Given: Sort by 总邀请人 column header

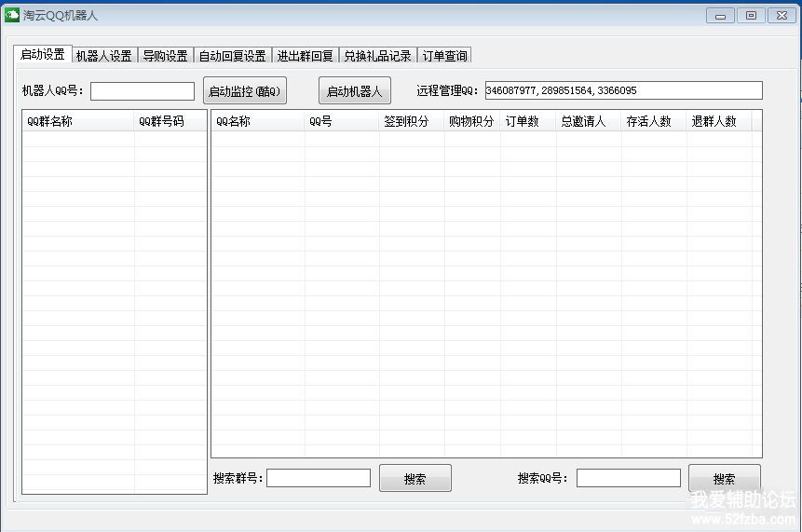Looking at the screenshot, I should (x=589, y=121).
